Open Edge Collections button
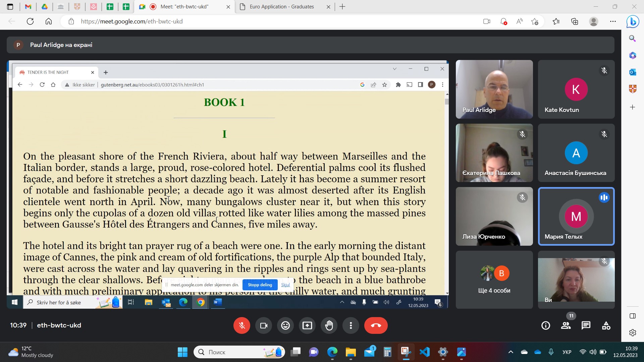The image size is (644, 362). (575, 21)
